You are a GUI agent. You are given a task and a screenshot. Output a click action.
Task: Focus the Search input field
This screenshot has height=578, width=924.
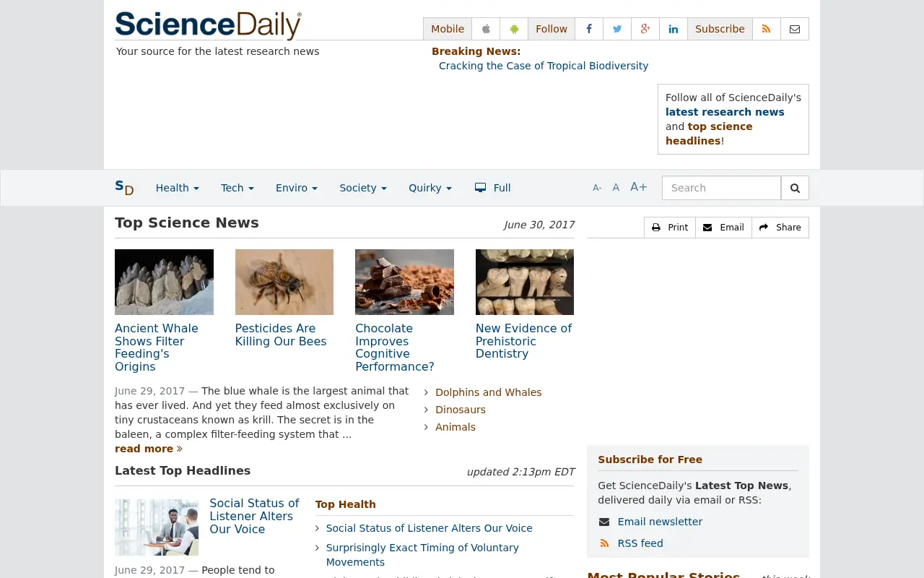click(x=721, y=188)
